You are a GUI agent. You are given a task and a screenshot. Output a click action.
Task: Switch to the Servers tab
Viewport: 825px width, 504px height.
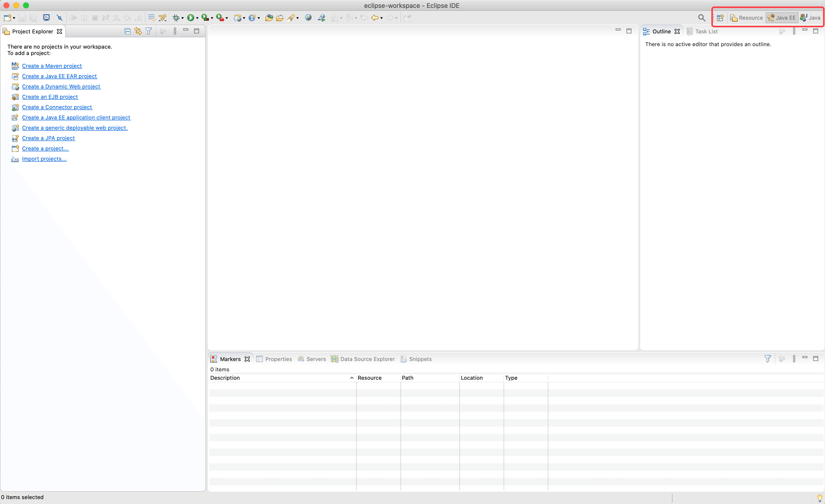(x=312, y=359)
